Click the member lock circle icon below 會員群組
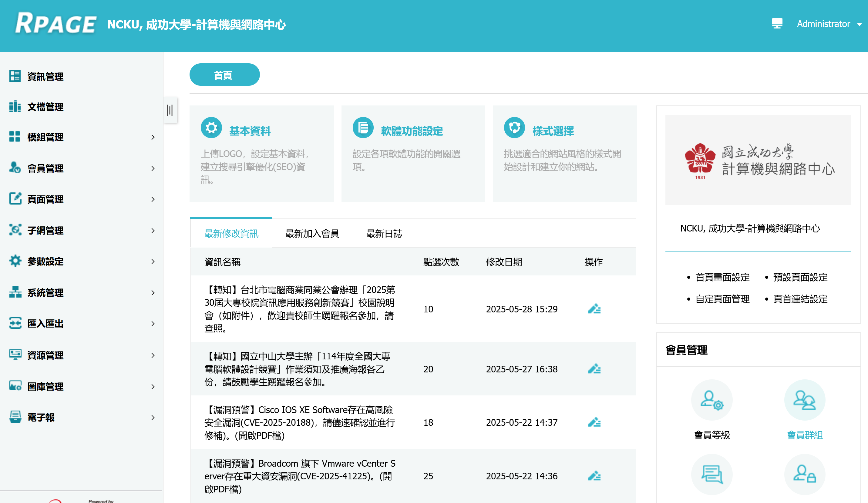The height and width of the screenshot is (503, 868). tap(805, 475)
